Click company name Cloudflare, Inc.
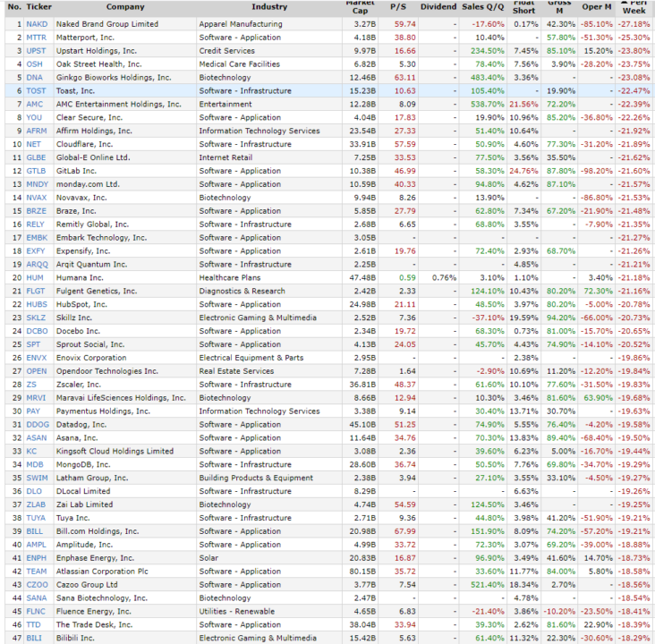Screen dimensions: 655x644 84,145
